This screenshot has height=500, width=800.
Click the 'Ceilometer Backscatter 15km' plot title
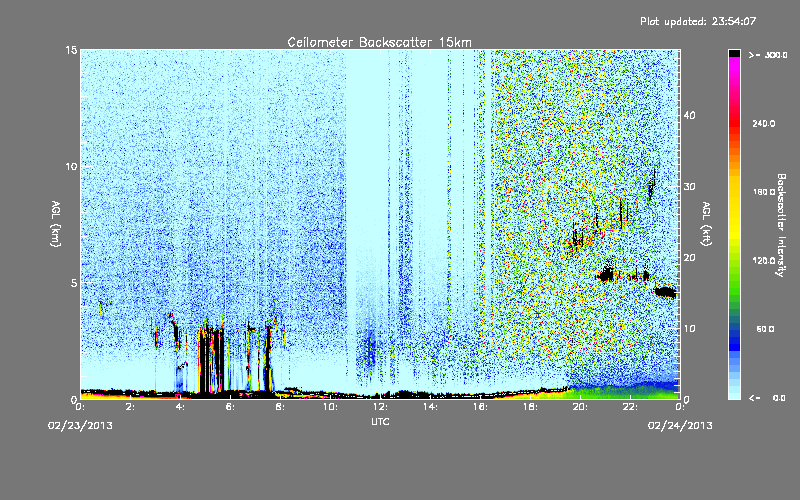pos(379,42)
